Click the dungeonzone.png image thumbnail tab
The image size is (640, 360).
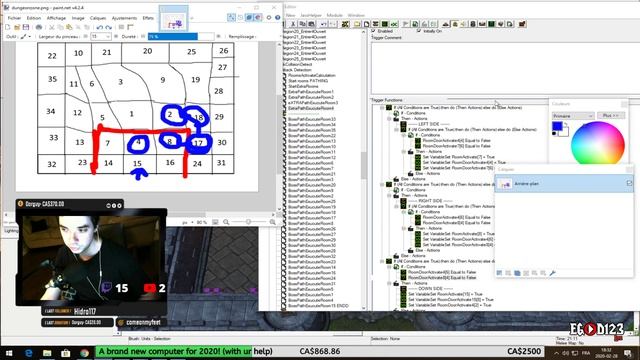pyautogui.click(x=173, y=19)
